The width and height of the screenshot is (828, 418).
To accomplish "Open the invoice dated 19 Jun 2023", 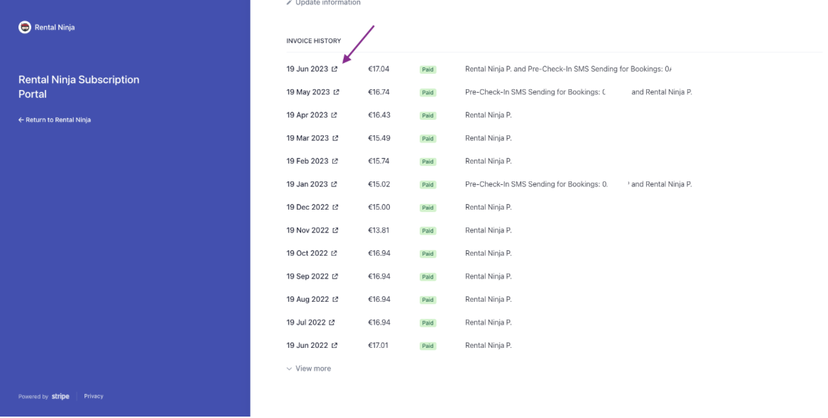I will 307,69.
